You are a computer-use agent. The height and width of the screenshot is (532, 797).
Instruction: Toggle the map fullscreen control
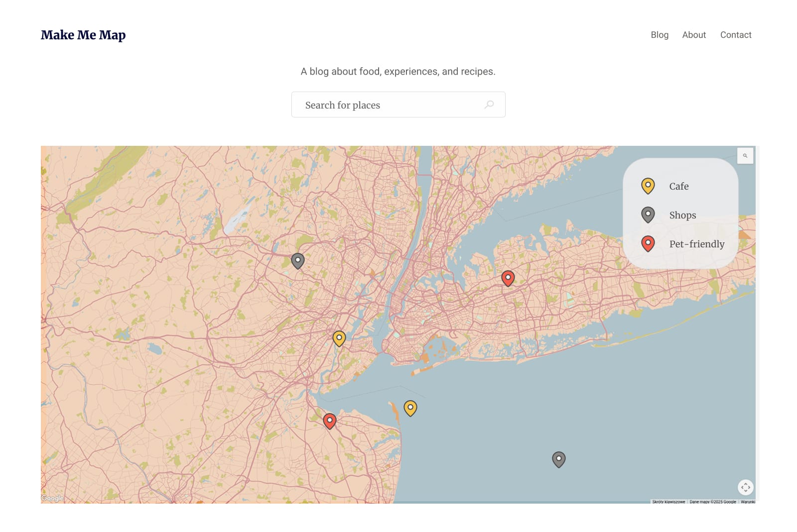(746, 487)
